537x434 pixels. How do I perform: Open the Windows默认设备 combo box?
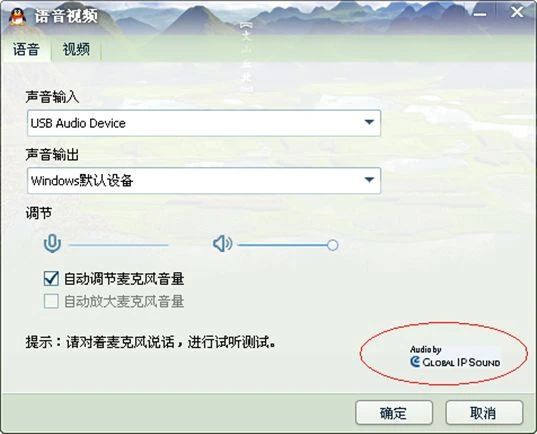[x=204, y=181]
